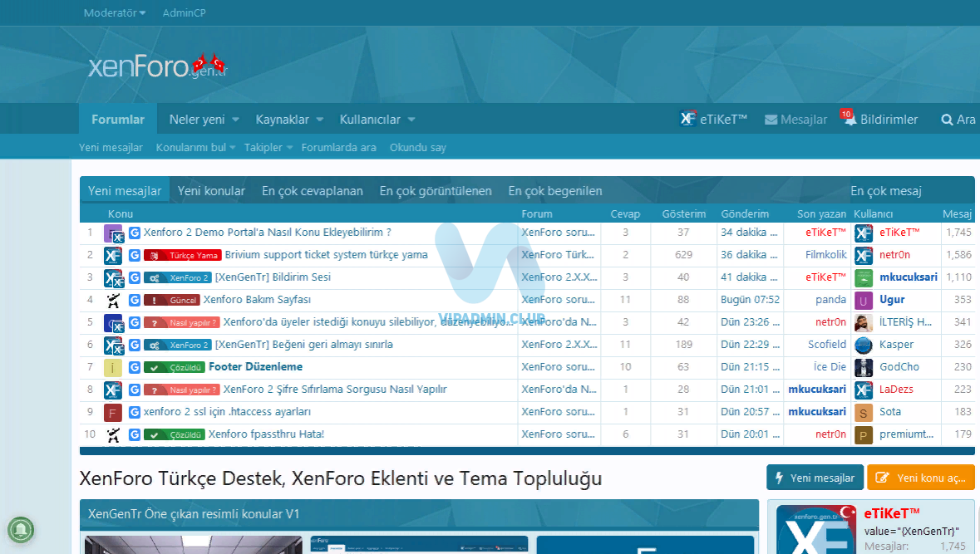Click forum XenForo Türk... in Brivium row

click(x=558, y=255)
